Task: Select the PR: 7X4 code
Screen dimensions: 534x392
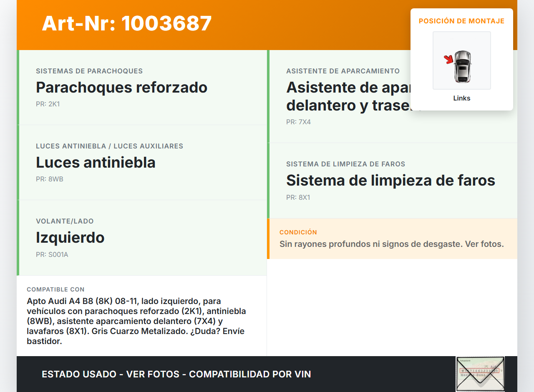Action: pos(299,122)
